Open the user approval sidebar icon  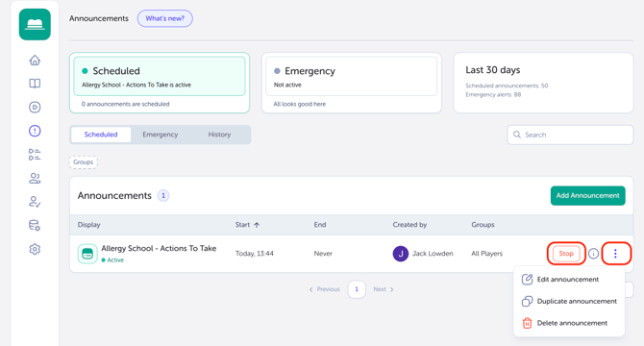(x=35, y=202)
